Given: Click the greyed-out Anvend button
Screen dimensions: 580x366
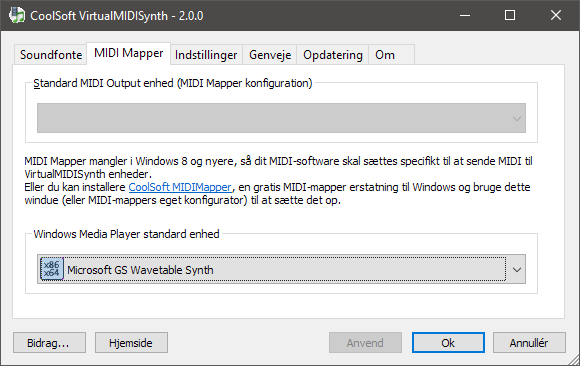Looking at the screenshot, I should point(365,343).
